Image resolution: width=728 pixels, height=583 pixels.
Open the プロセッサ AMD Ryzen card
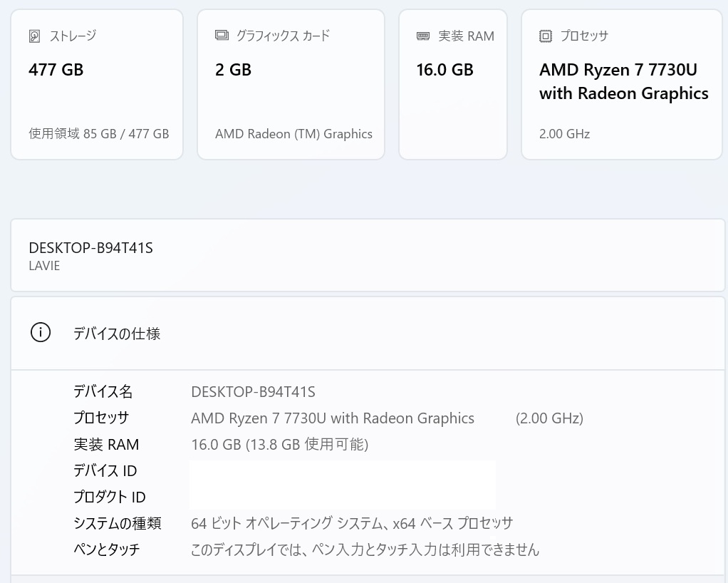[x=622, y=85]
